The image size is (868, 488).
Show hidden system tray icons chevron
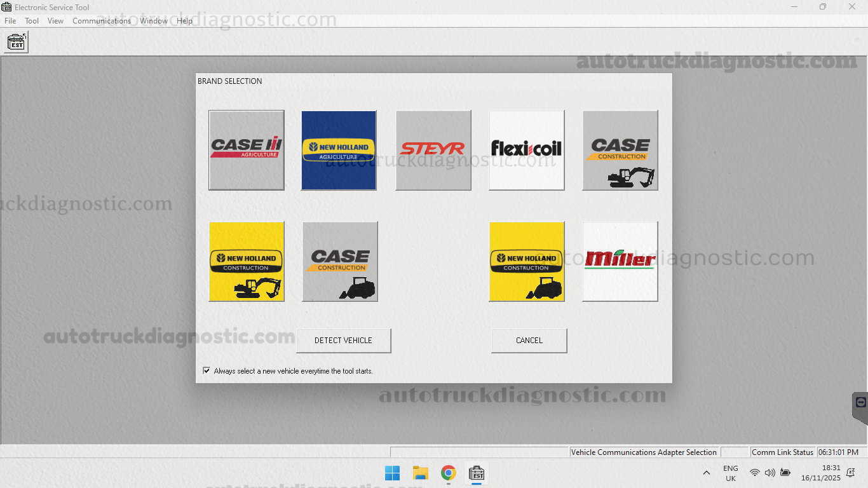706,473
